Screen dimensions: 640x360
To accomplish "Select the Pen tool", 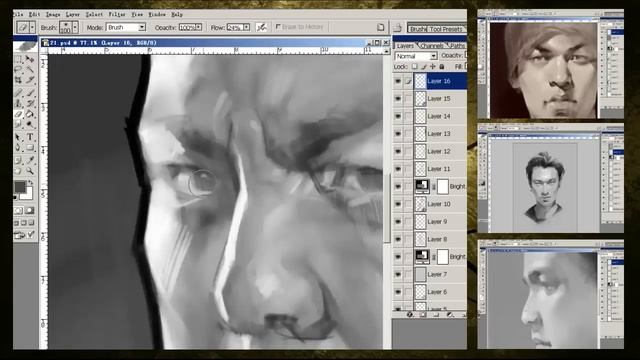I will (18, 148).
